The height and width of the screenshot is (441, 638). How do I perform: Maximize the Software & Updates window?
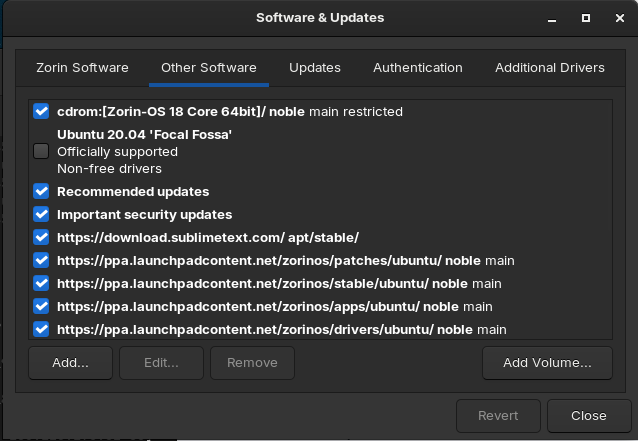[586, 18]
